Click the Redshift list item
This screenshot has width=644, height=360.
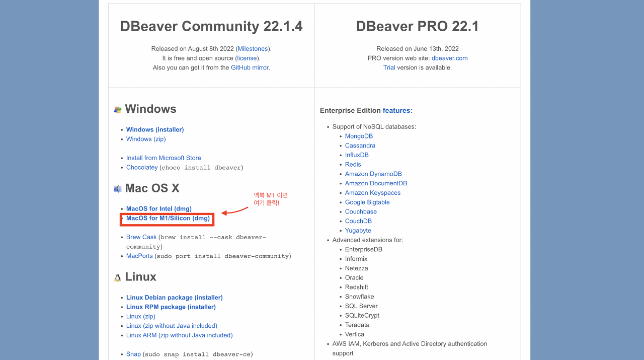357,287
